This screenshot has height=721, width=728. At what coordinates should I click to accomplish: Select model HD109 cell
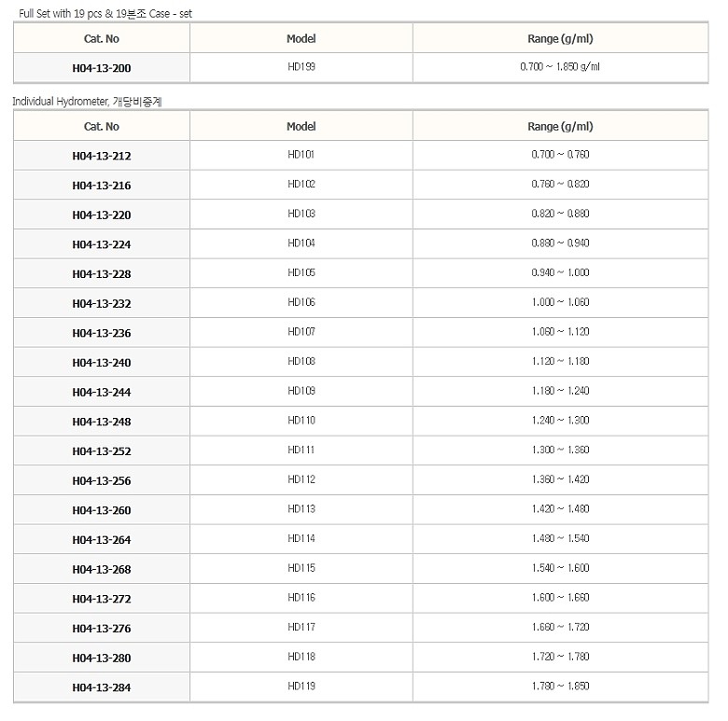pos(301,391)
